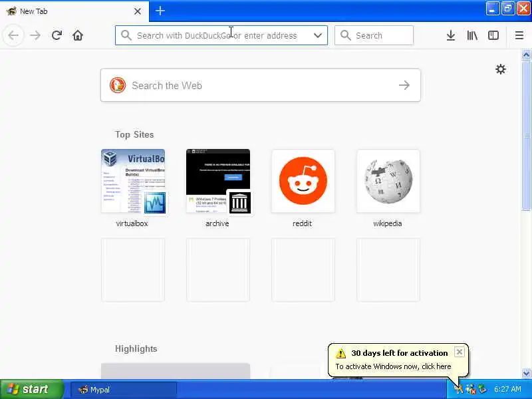Image resolution: width=532 pixels, height=399 pixels.
Task: Select the Mypal taskbar button
Action: point(124,390)
